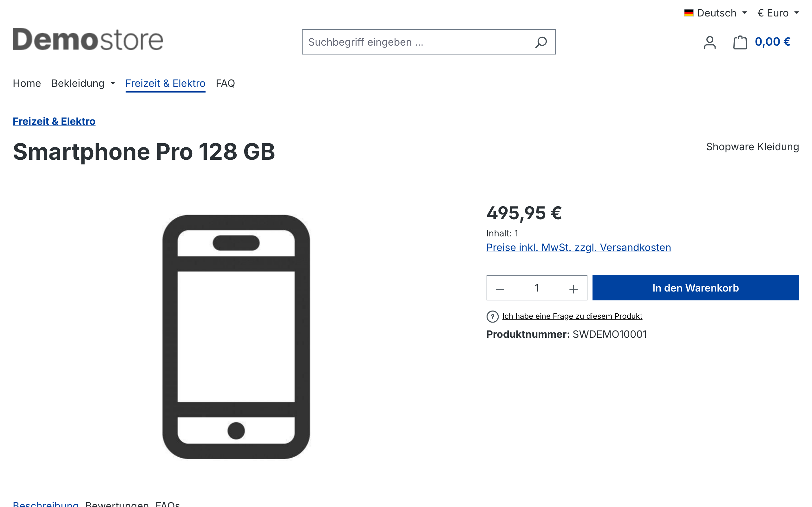This screenshot has height=507, width=812.
Task: Open the user account icon
Action: click(710, 42)
